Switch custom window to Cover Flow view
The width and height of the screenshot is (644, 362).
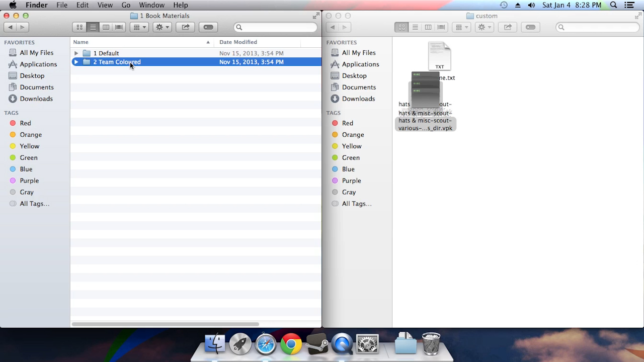point(441,27)
